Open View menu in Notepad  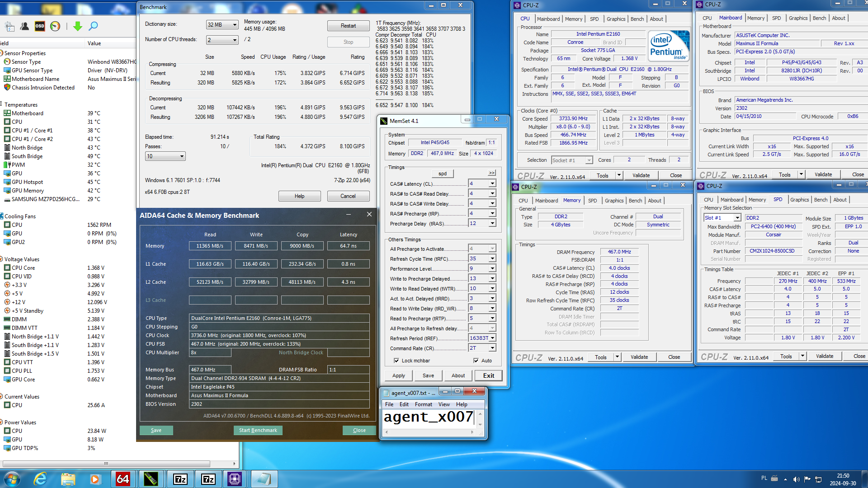pyautogui.click(x=444, y=404)
